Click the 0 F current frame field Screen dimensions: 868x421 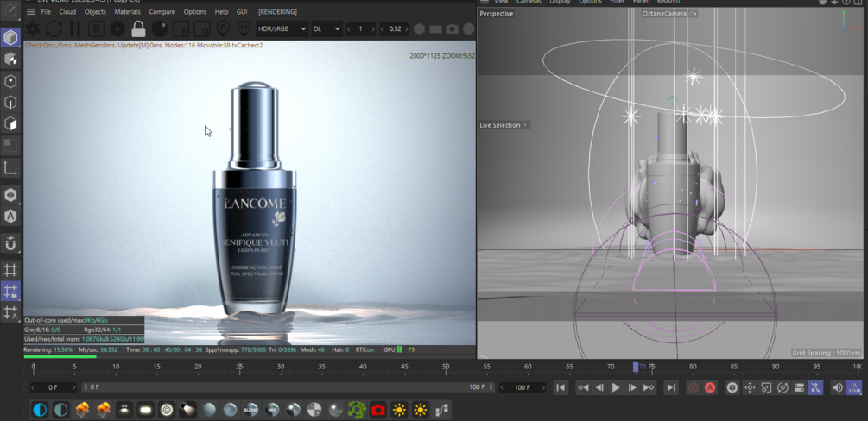pyautogui.click(x=53, y=387)
